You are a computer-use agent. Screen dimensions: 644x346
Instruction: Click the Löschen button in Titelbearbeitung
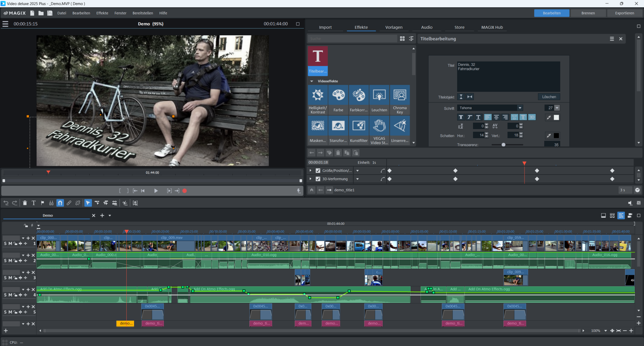coord(549,97)
